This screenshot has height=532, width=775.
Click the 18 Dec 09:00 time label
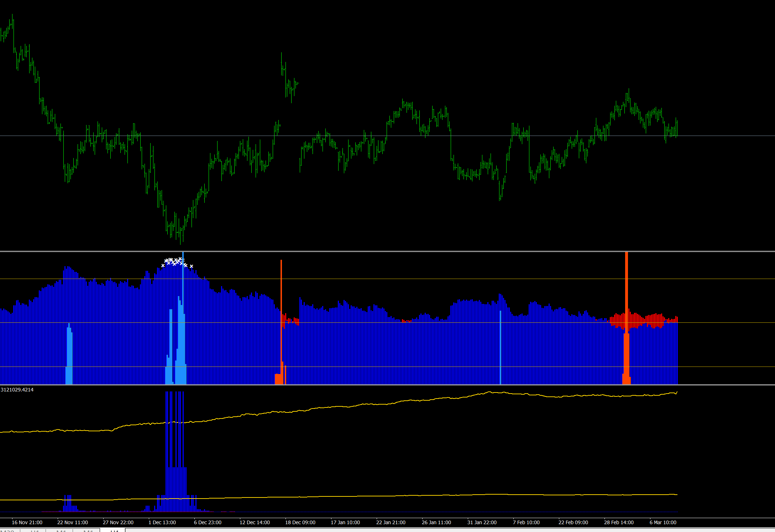(x=300, y=522)
